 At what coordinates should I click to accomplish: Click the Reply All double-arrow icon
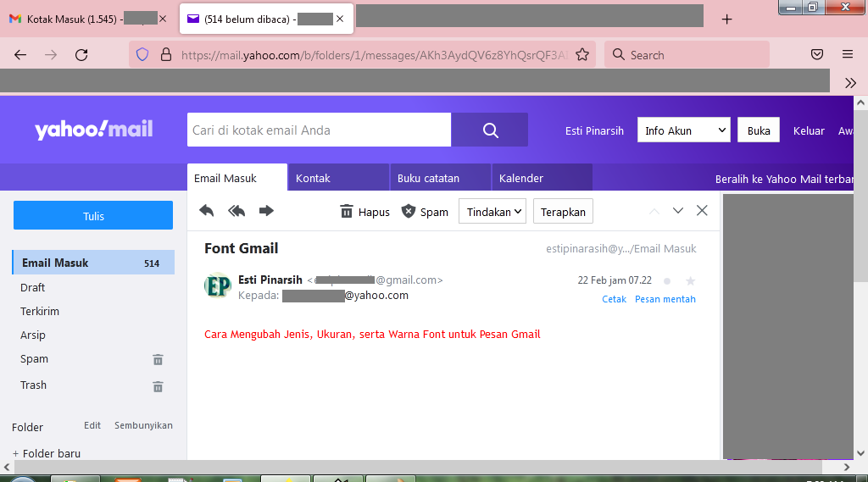pos(236,211)
